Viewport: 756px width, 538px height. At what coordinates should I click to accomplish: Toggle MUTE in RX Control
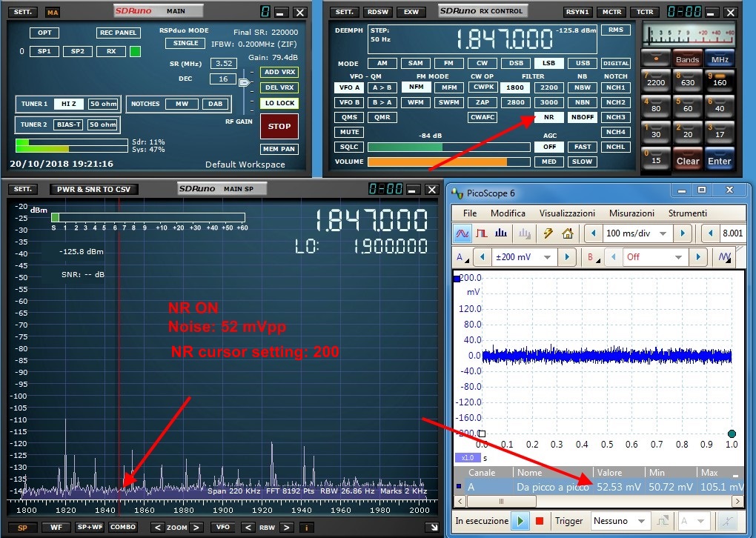pyautogui.click(x=349, y=132)
